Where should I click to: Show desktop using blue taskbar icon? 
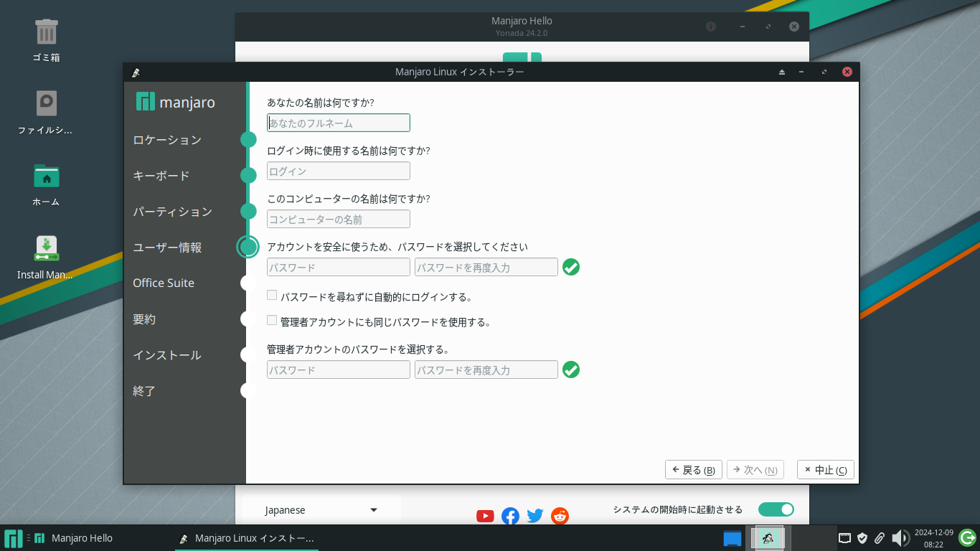click(732, 538)
